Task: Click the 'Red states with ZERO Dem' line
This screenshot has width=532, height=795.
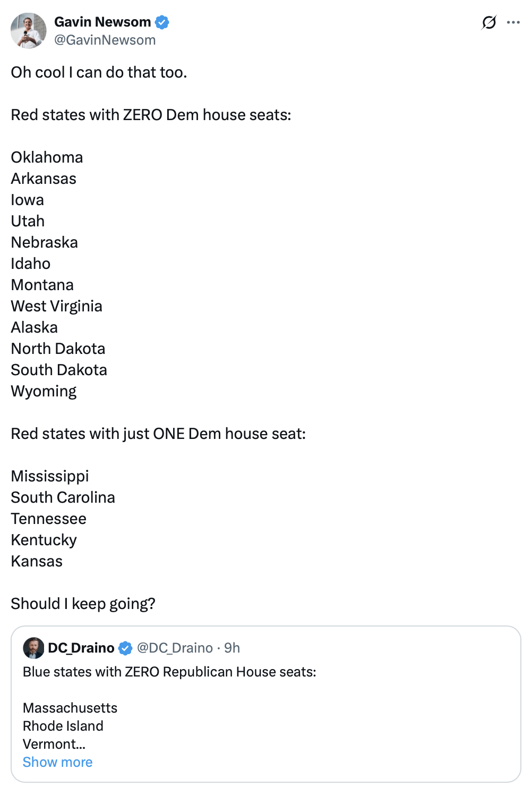Action: (x=151, y=115)
